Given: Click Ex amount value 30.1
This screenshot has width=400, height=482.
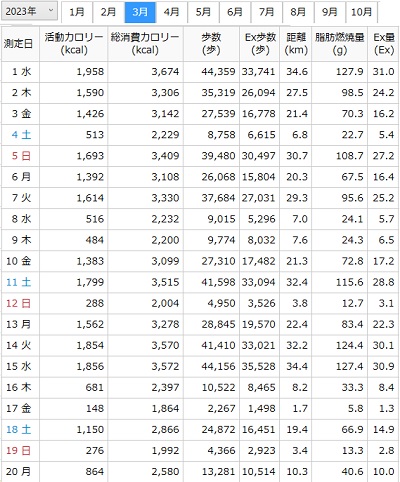Looking at the screenshot, I should [384, 345].
